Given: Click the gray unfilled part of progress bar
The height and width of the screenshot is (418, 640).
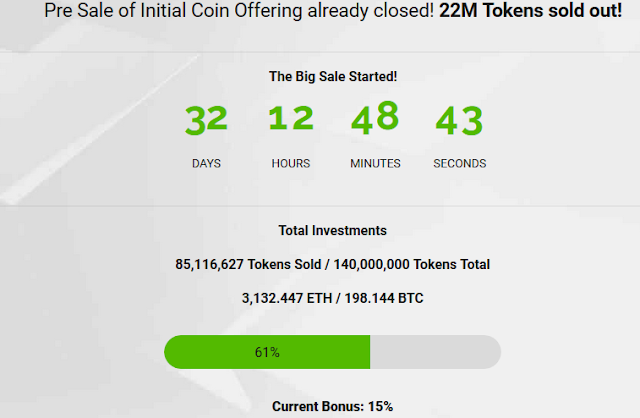Looking at the screenshot, I should tap(436, 352).
